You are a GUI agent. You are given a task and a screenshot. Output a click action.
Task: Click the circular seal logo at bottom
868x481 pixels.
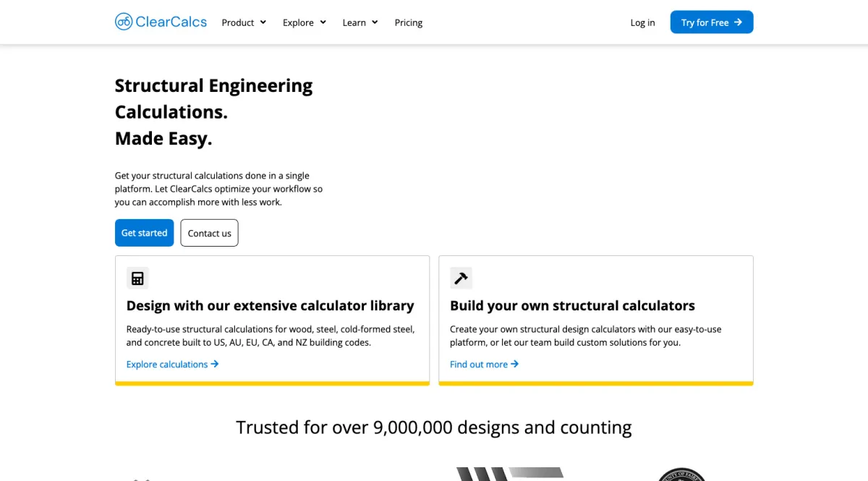[x=681, y=474]
